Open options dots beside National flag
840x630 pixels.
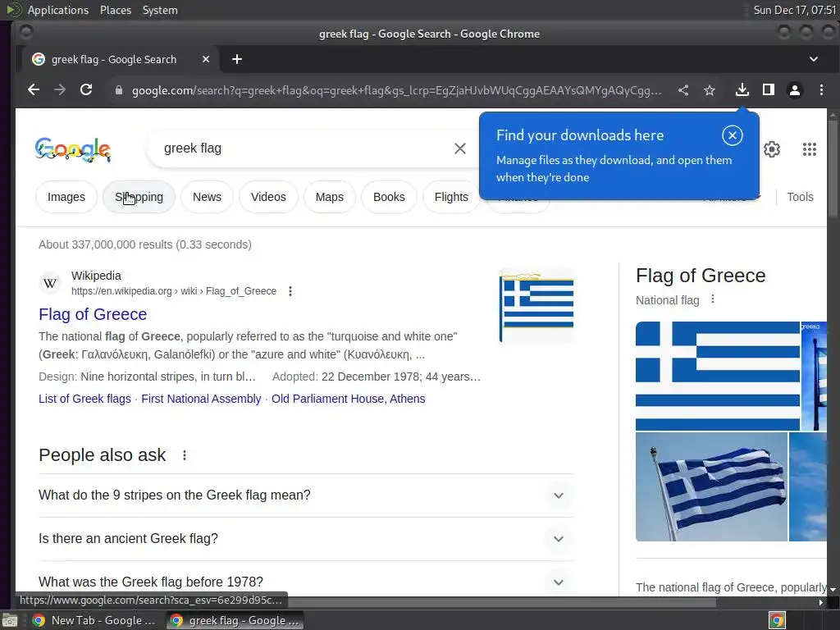[x=713, y=299]
